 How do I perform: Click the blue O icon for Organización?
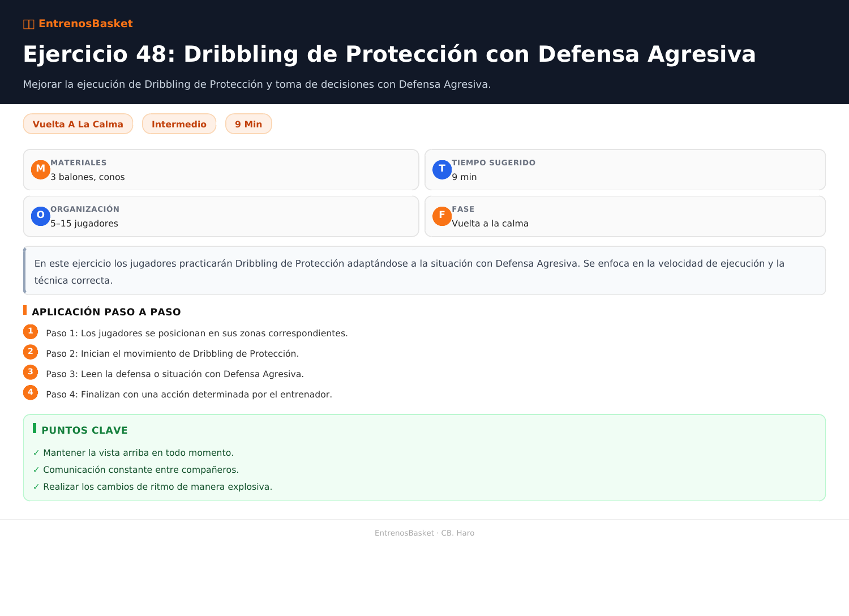click(41, 216)
